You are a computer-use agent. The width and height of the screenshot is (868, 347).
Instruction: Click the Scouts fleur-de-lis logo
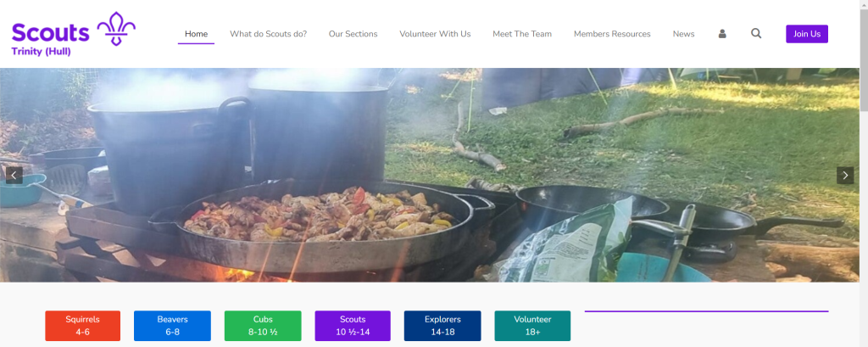[73, 34]
